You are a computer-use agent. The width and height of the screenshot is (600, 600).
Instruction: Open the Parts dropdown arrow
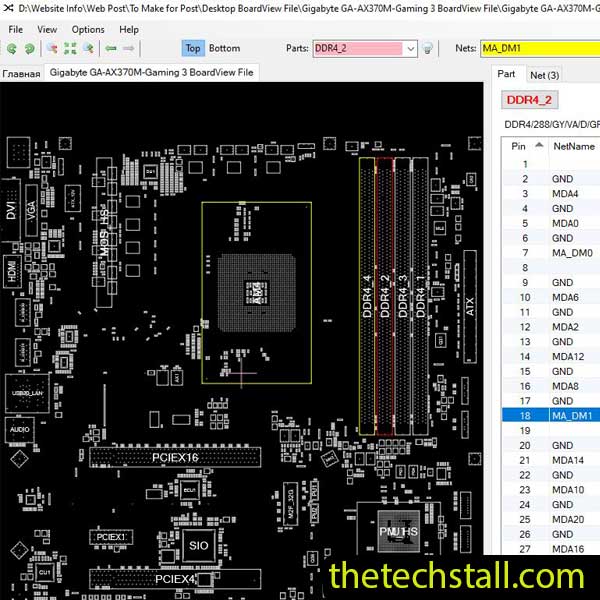(x=411, y=49)
